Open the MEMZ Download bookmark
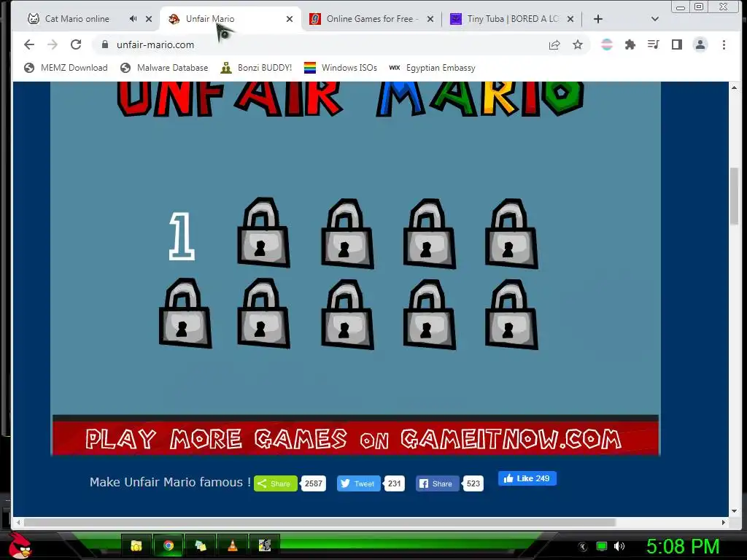Image resolution: width=747 pixels, height=560 pixels. pyautogui.click(x=66, y=68)
